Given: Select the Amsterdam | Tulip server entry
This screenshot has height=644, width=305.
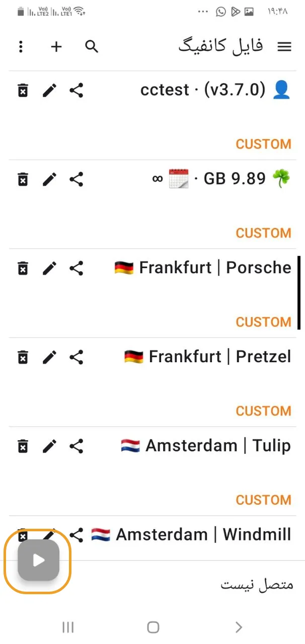Looking at the screenshot, I should pyautogui.click(x=152, y=471).
